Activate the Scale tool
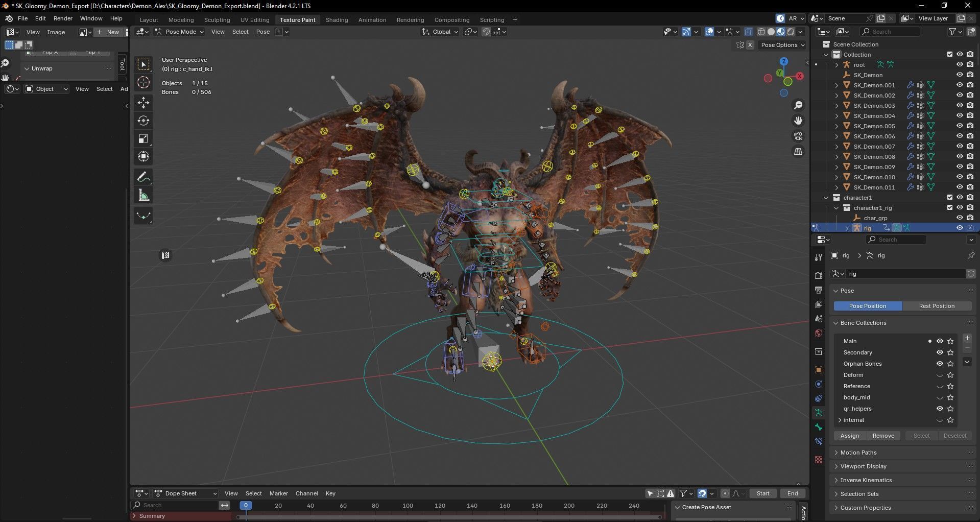 144,138
